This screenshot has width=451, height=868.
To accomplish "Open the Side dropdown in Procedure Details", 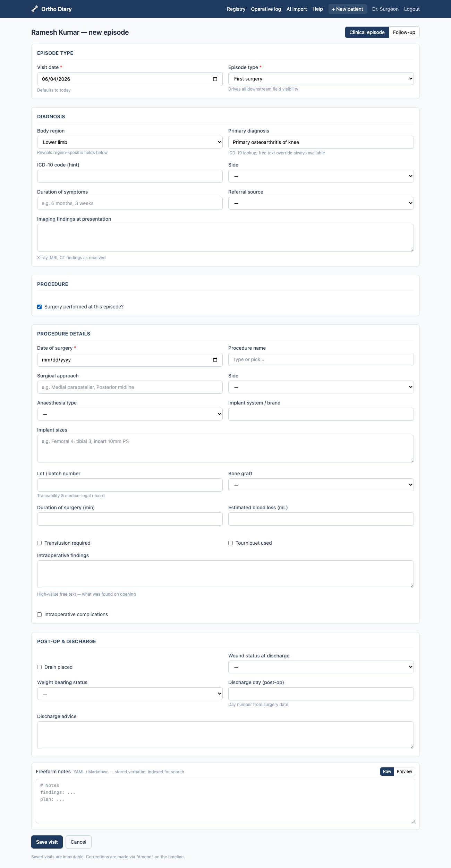I will [x=321, y=387].
